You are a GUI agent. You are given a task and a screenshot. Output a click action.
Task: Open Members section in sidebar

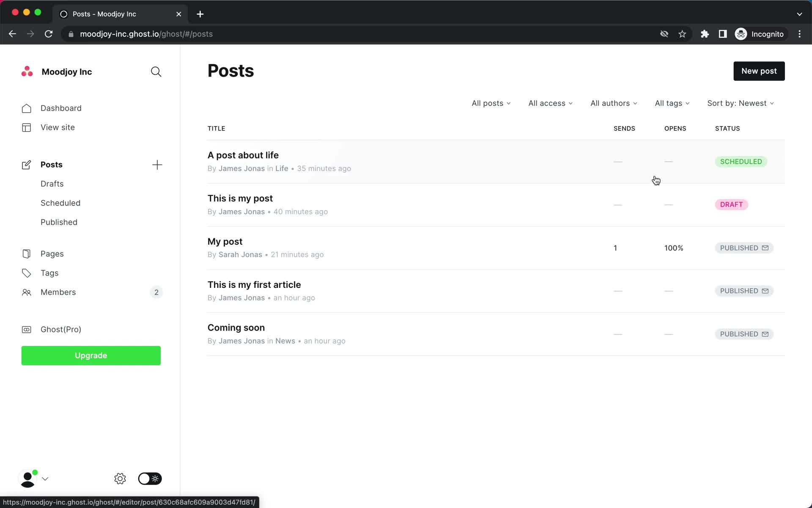pyautogui.click(x=58, y=293)
